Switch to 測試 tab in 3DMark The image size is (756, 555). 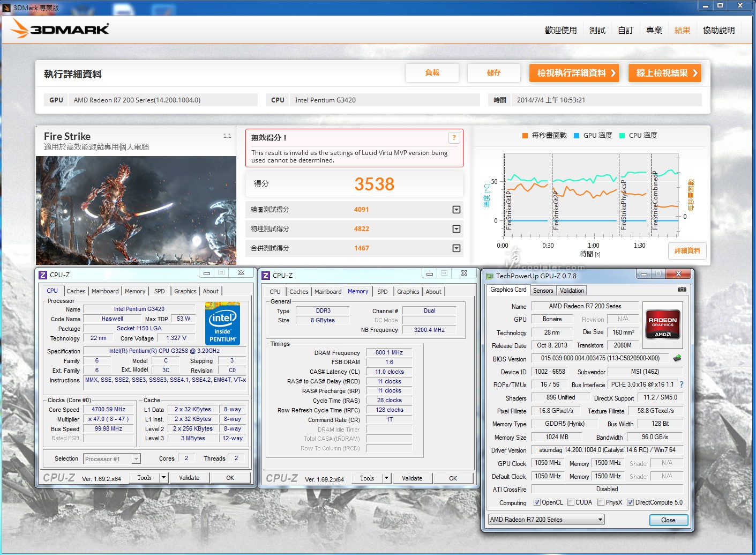pos(597,31)
